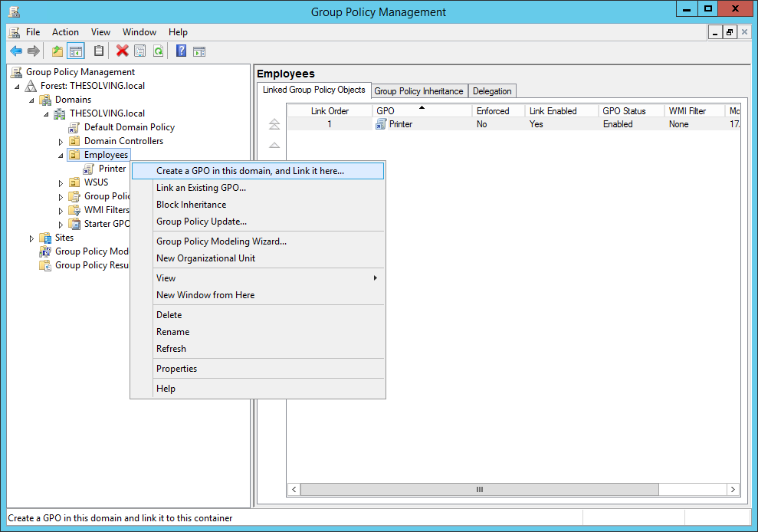This screenshot has height=532, width=758.
Task: Collapse the Forest: THESOLVING.local node
Action: click(x=18, y=87)
